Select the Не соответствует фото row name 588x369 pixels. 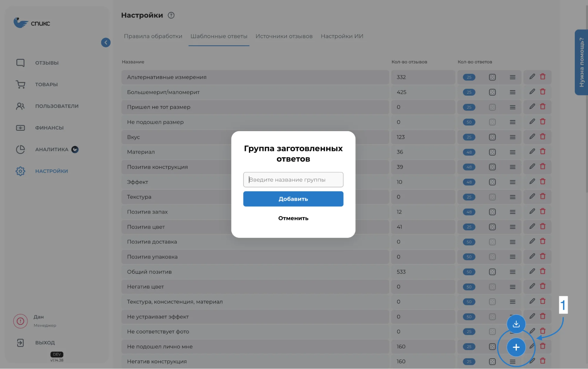(158, 332)
